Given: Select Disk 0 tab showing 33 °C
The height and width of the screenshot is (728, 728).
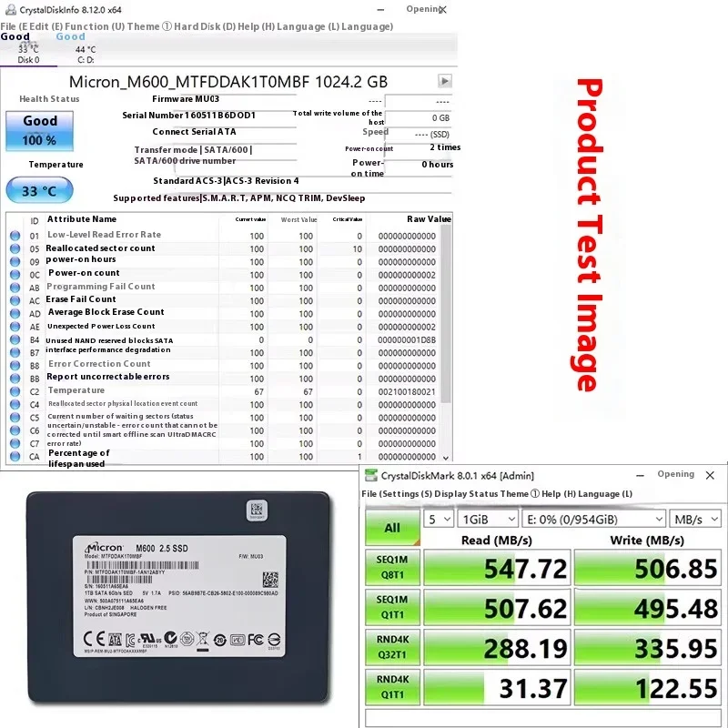Looking at the screenshot, I should pos(28,49).
